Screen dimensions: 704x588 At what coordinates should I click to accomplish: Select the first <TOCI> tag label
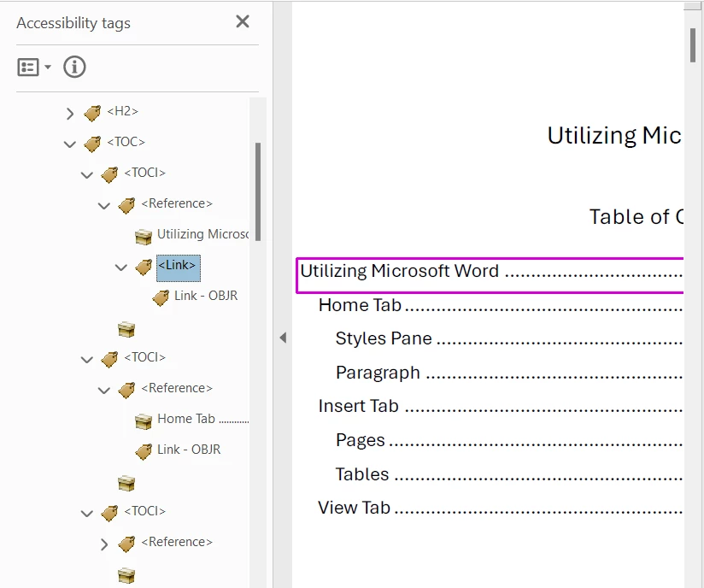point(144,173)
